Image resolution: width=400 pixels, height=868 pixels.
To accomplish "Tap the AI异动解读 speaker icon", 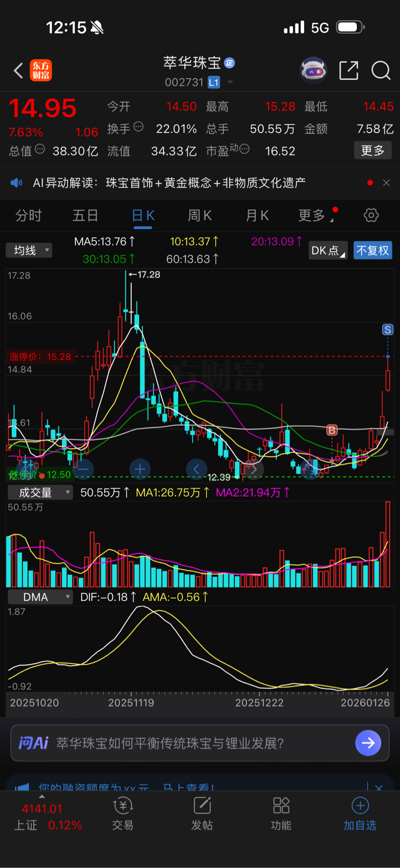I will 17,183.
